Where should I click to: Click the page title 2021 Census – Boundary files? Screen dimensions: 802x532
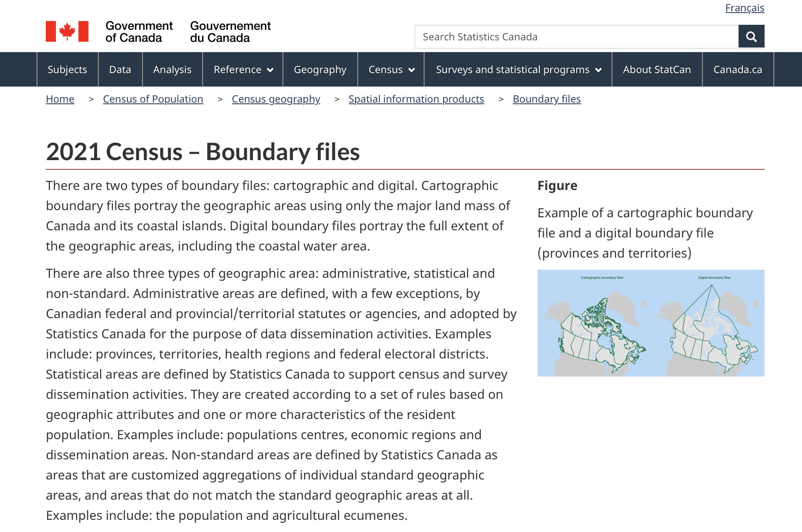[x=203, y=152]
